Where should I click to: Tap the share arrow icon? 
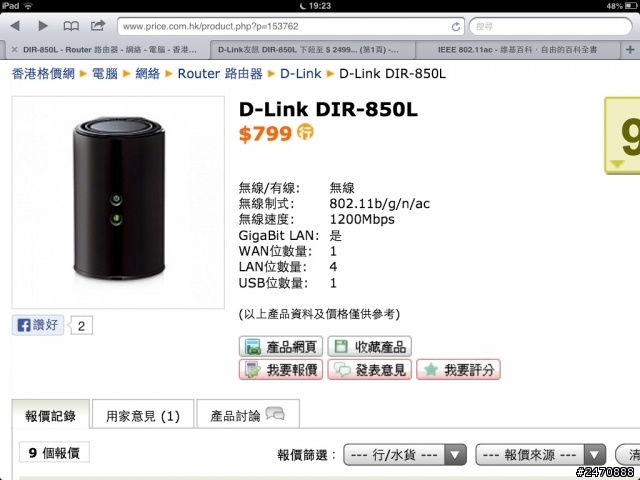pos(98,26)
